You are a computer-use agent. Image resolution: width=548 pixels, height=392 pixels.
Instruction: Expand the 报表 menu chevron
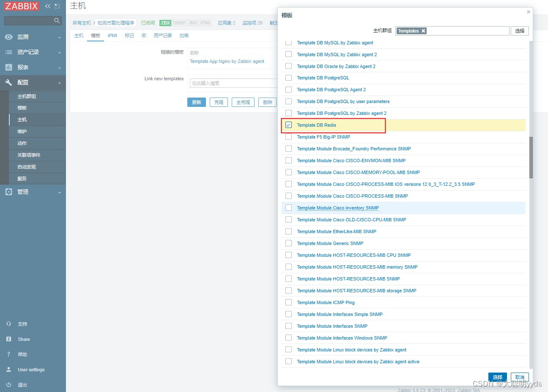pyautogui.click(x=59, y=68)
